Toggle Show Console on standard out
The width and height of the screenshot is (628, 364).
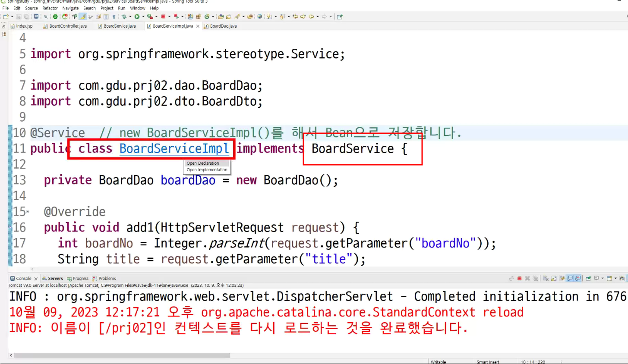click(570, 279)
